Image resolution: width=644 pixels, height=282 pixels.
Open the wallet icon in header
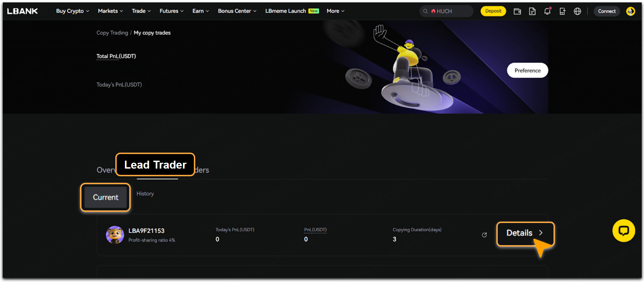(x=517, y=11)
